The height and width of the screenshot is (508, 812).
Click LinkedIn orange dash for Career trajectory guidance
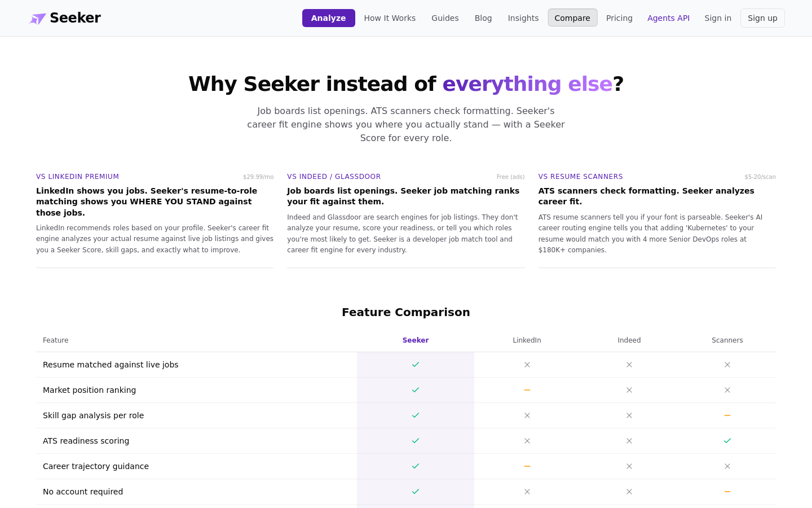tap(527, 466)
